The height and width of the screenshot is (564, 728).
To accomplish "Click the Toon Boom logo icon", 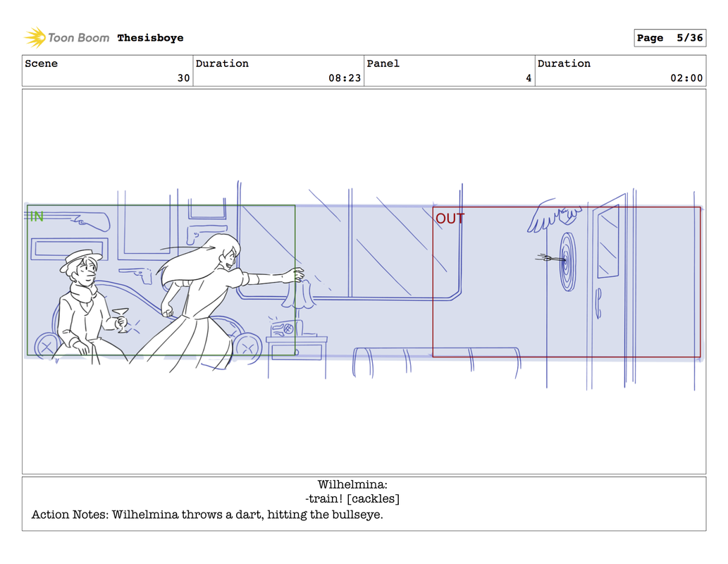I will click(35, 37).
